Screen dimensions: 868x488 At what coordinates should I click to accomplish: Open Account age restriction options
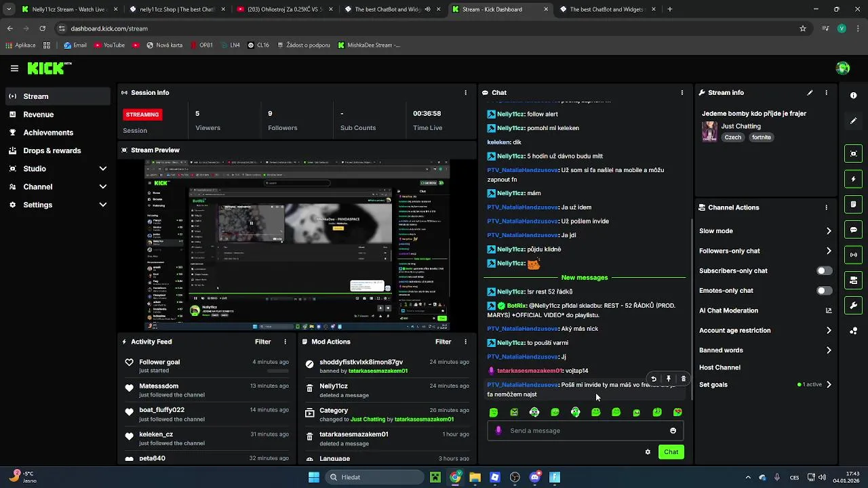[x=766, y=331]
